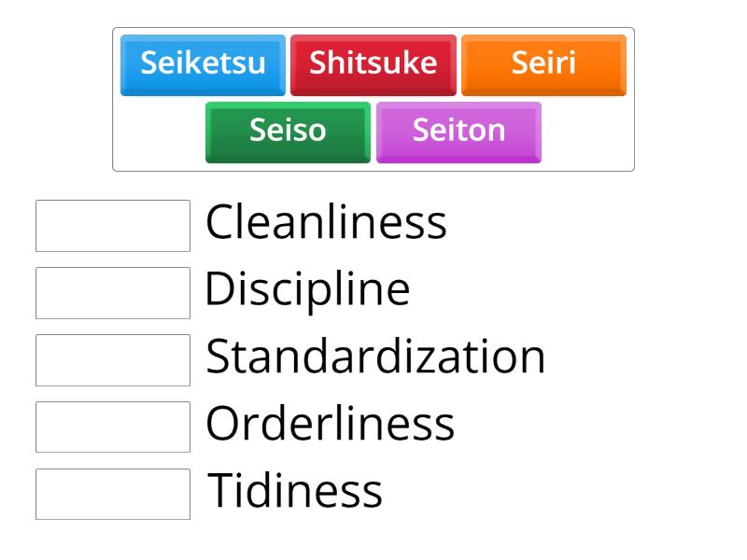The width and height of the screenshot is (747, 560).
Task: Click the word Discipline
Action: pos(308,290)
